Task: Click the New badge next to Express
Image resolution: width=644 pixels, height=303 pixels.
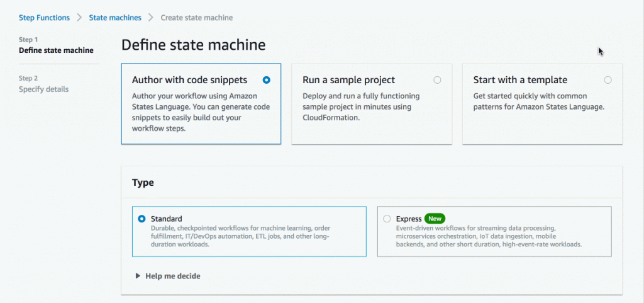Action: 435,219
